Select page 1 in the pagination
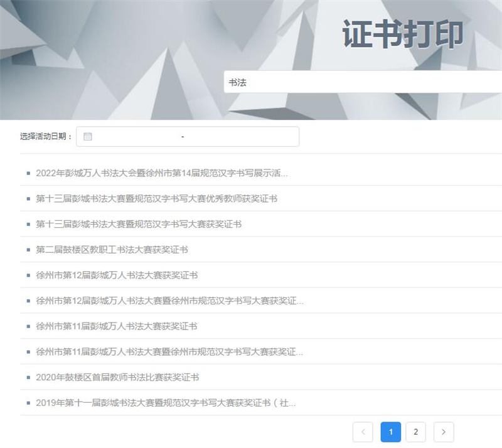The image size is (502, 448). click(390, 432)
